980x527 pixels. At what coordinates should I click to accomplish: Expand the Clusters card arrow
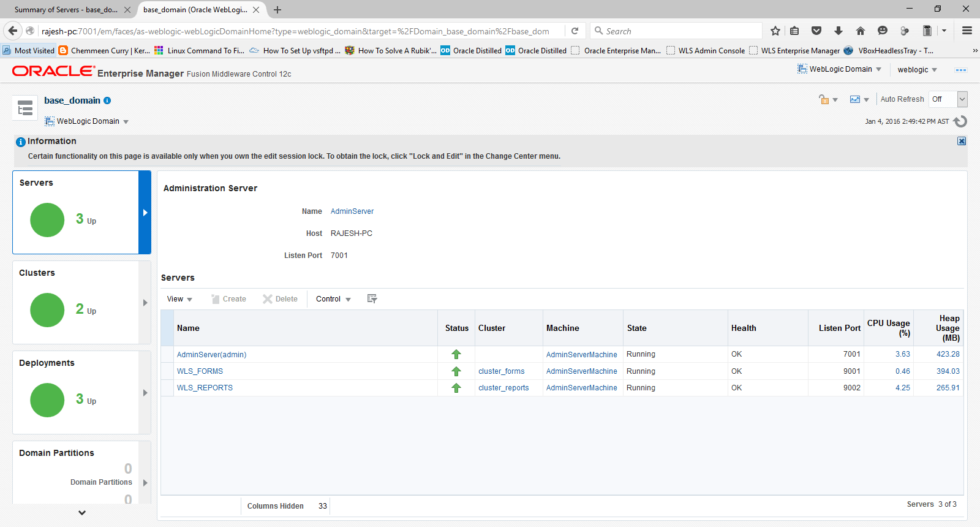[145, 303]
